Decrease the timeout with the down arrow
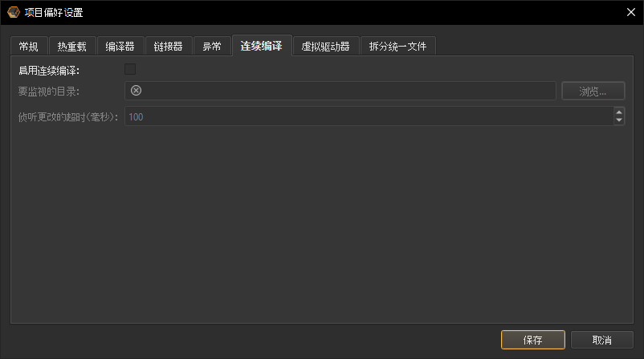The height and width of the screenshot is (359, 644). point(619,120)
